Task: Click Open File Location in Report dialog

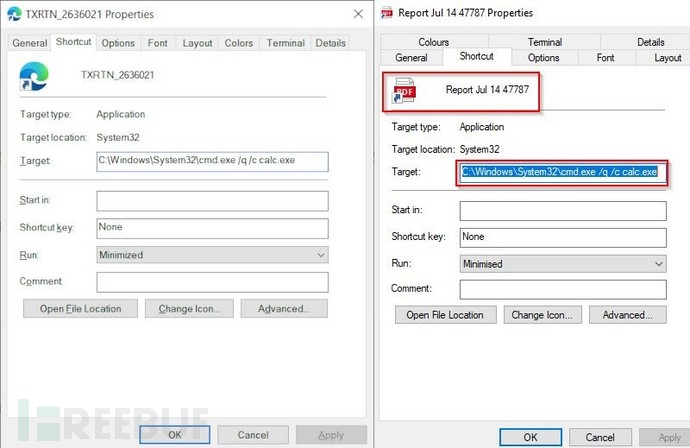Action: (445, 315)
